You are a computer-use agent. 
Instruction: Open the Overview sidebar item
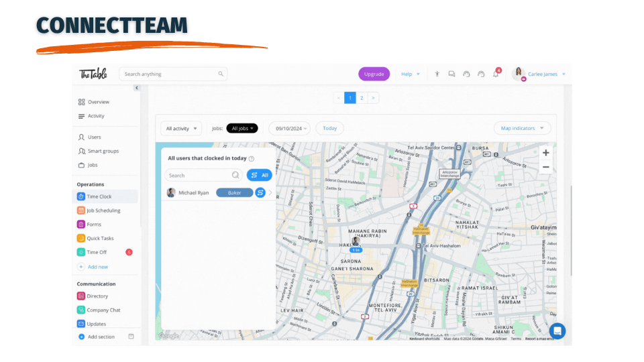pyautogui.click(x=94, y=102)
